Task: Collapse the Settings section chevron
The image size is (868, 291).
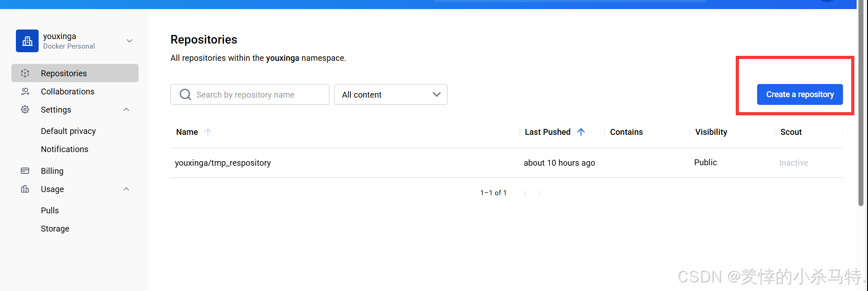Action: (x=126, y=110)
